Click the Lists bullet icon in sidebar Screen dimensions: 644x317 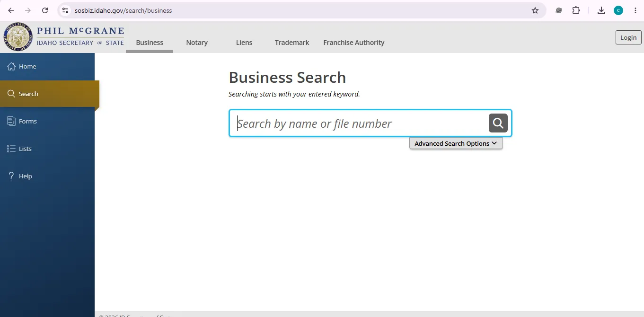coord(11,149)
